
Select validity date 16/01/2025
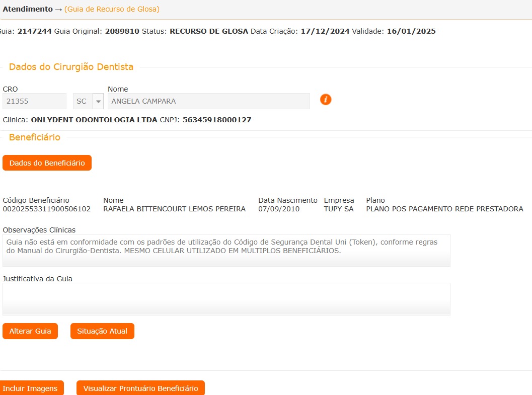tap(411, 31)
